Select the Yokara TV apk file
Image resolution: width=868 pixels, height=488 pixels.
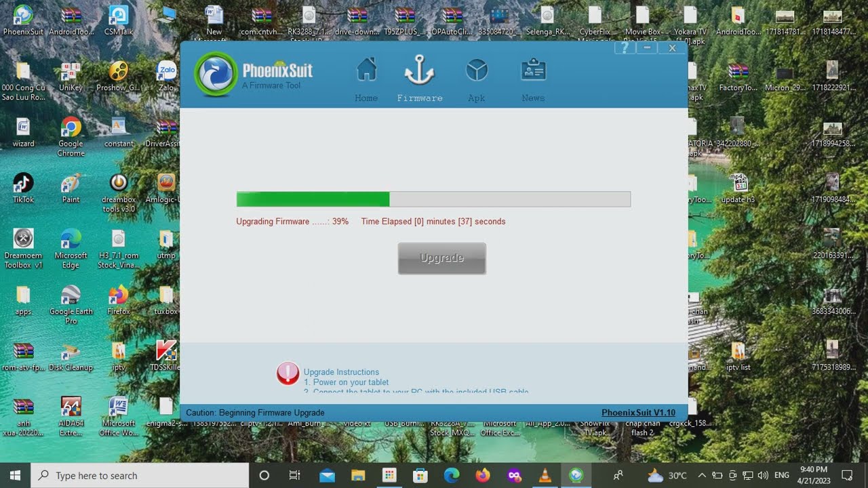(x=690, y=24)
